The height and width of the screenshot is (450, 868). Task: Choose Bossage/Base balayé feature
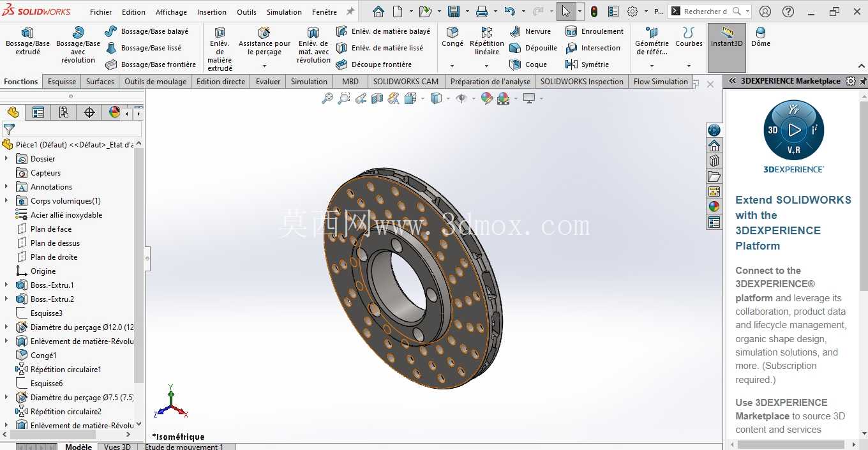(147, 31)
